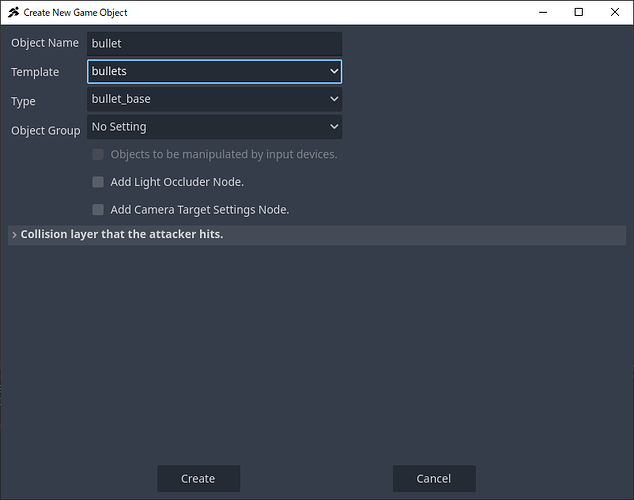Maximize the Create New Game Object window
This screenshot has width=634, height=500.
pos(578,12)
